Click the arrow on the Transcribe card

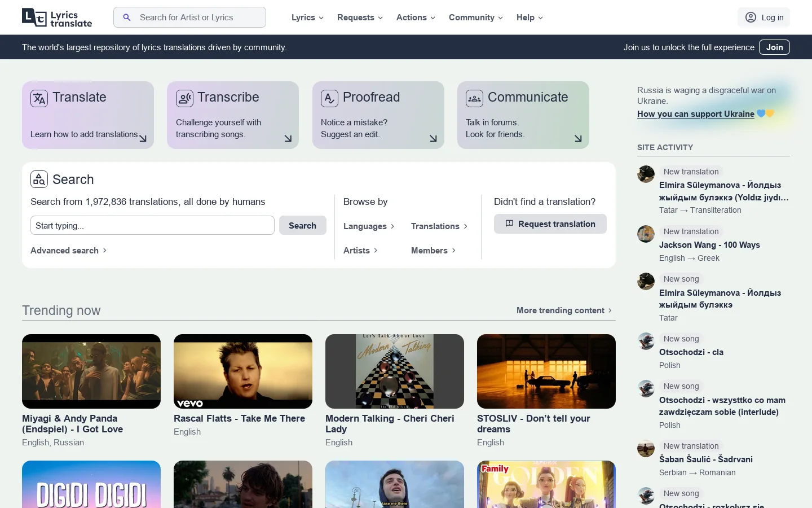[288, 138]
